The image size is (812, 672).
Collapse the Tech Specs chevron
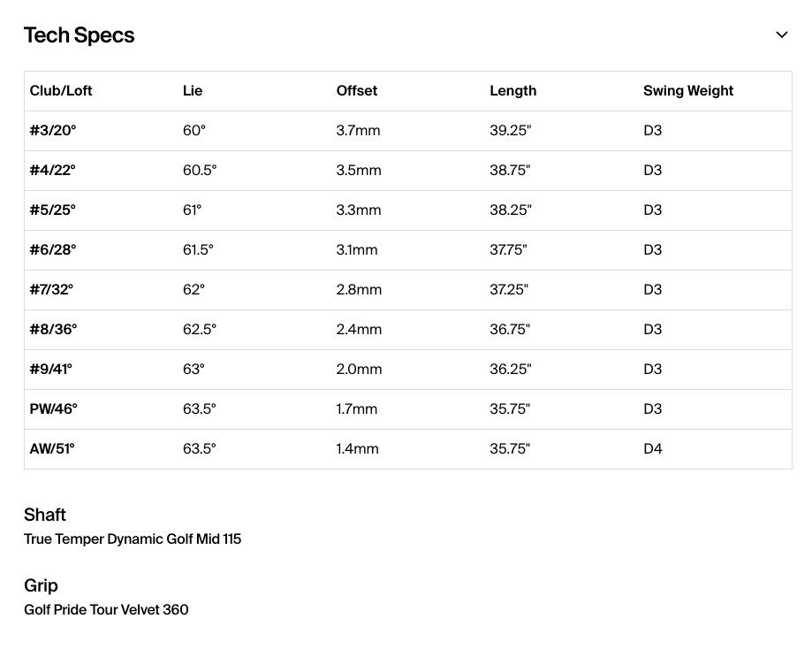tap(781, 35)
